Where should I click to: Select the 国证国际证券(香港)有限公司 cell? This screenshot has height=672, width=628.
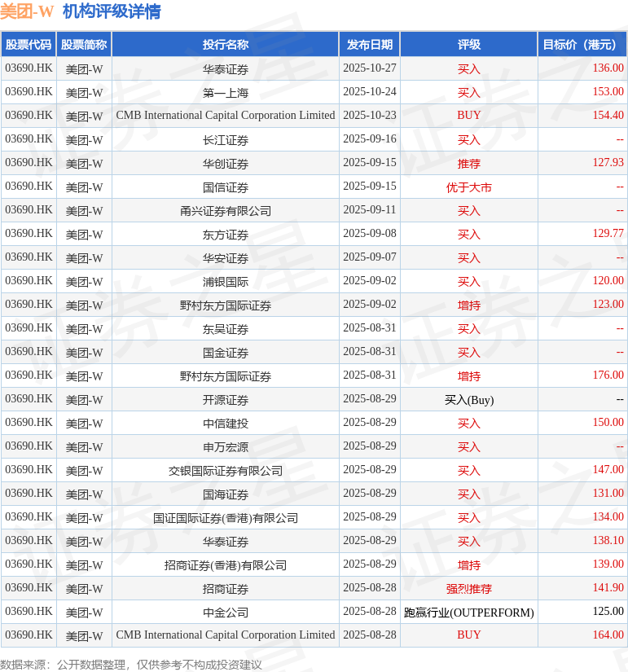click(226, 517)
